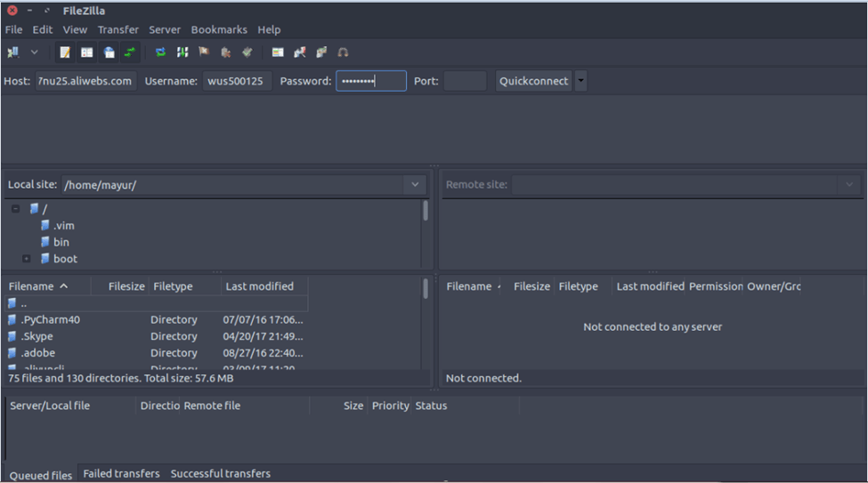Open the Site Manager icon
The image size is (868, 483).
pos(13,52)
